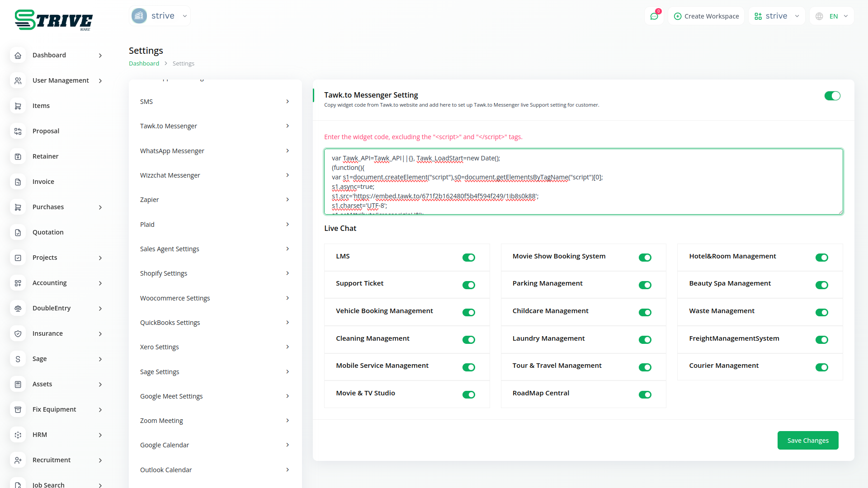
Task: Click the Insurance shield icon
Action: 18,333
